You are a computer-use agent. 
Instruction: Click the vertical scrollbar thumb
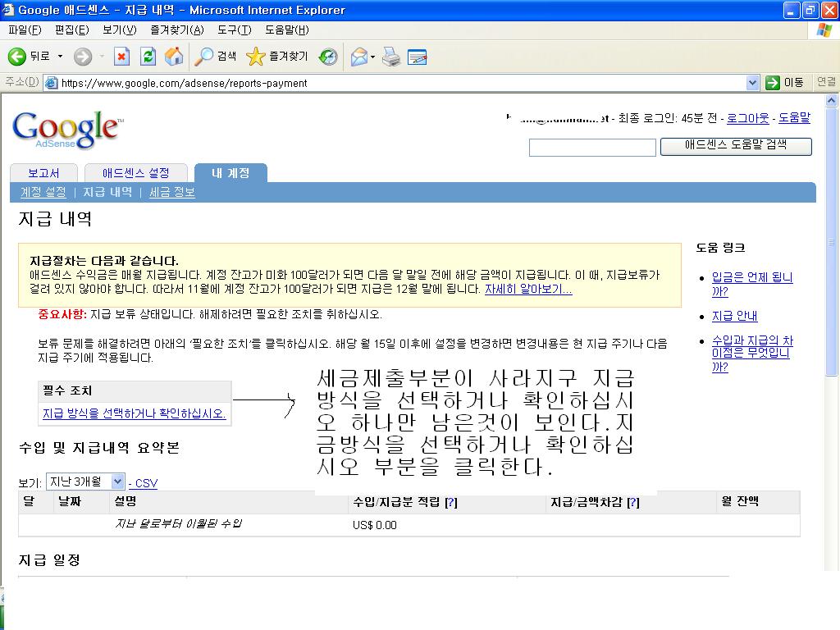pos(832,242)
